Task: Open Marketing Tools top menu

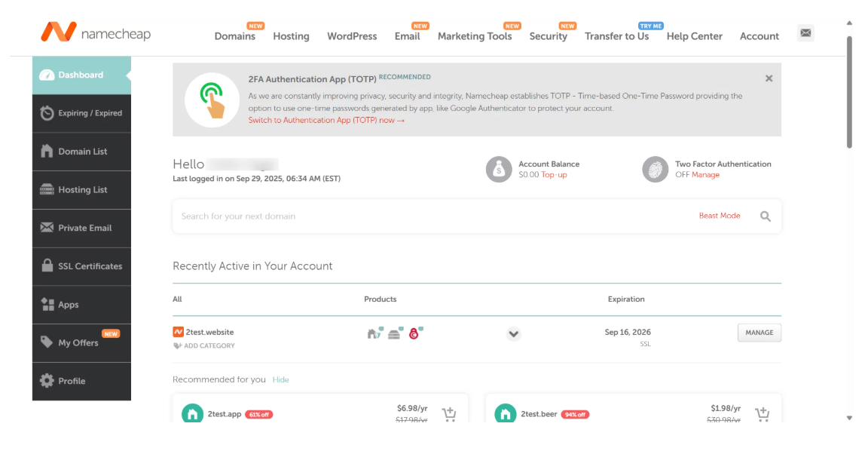Action: point(475,36)
